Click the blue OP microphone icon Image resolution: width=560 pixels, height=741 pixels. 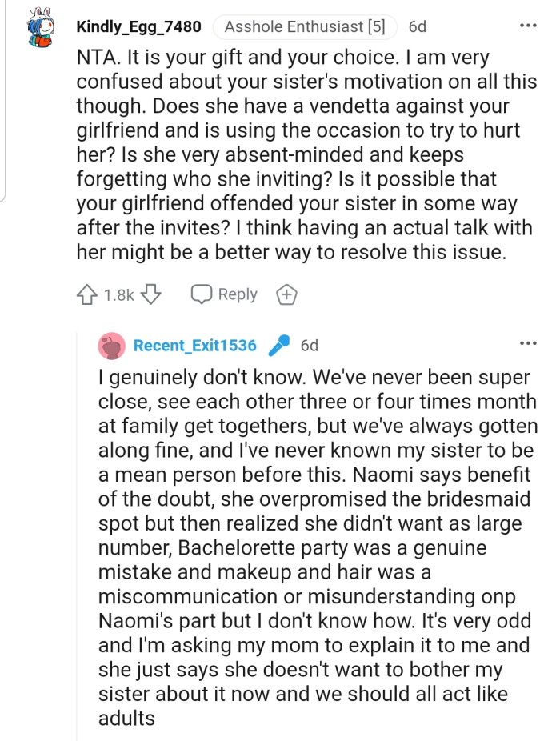pyautogui.click(x=279, y=346)
